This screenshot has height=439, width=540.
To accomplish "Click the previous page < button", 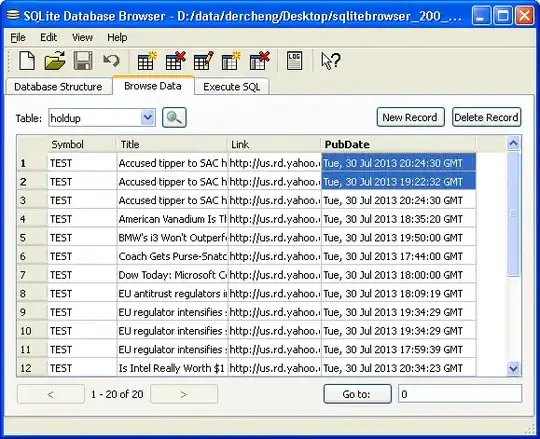I will click(x=51, y=394).
